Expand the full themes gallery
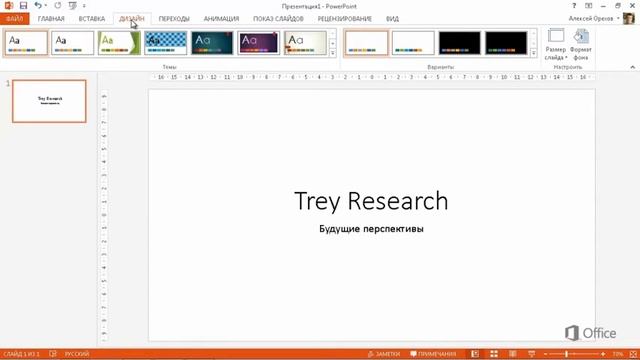Image resolution: width=640 pixels, height=360 pixels. click(x=333, y=53)
